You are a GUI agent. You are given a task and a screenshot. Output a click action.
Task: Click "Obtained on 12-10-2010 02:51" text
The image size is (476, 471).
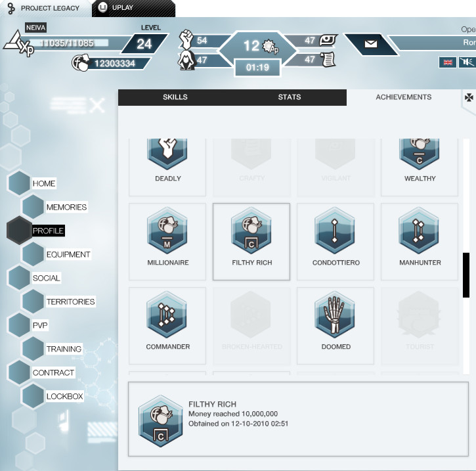tap(238, 424)
